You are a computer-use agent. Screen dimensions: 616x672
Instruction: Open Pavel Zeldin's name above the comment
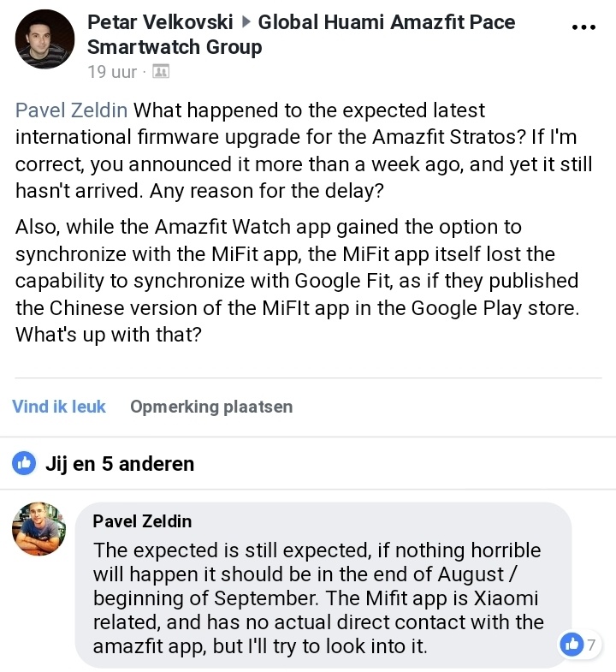(x=142, y=520)
